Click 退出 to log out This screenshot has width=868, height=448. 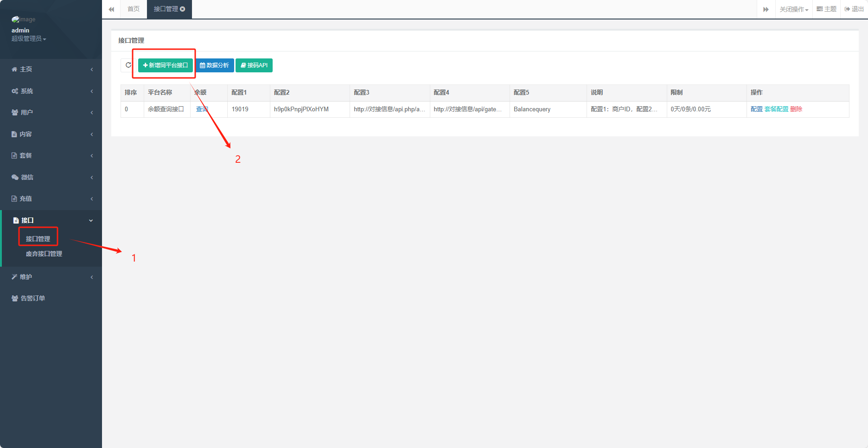(x=854, y=9)
